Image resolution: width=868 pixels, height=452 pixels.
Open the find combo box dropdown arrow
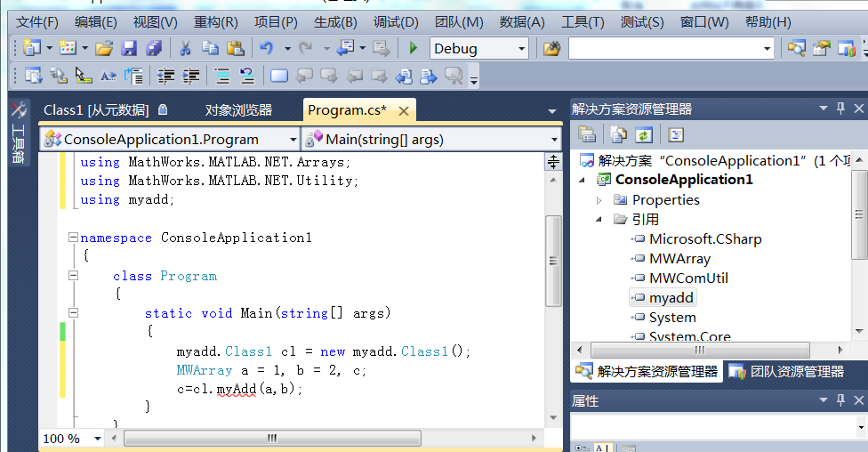(x=767, y=49)
